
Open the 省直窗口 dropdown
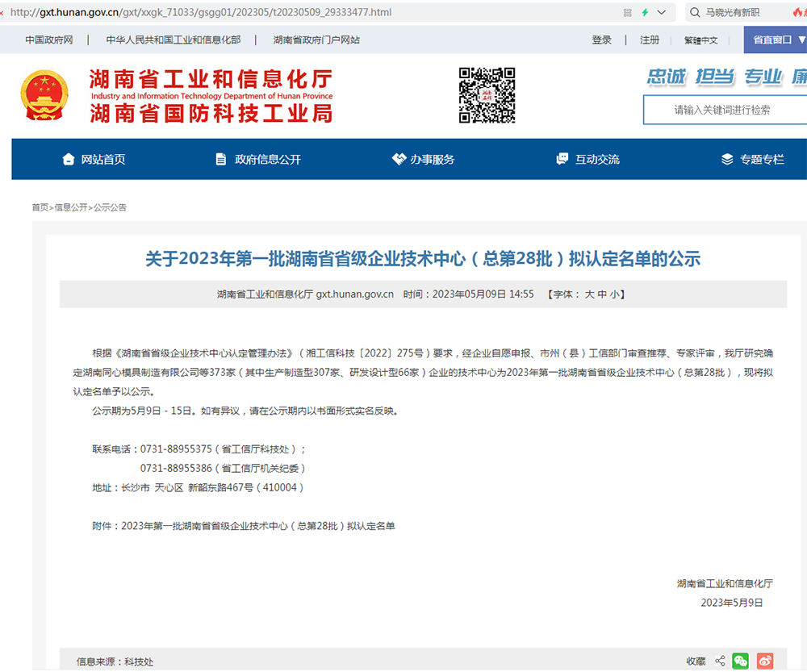tap(771, 39)
